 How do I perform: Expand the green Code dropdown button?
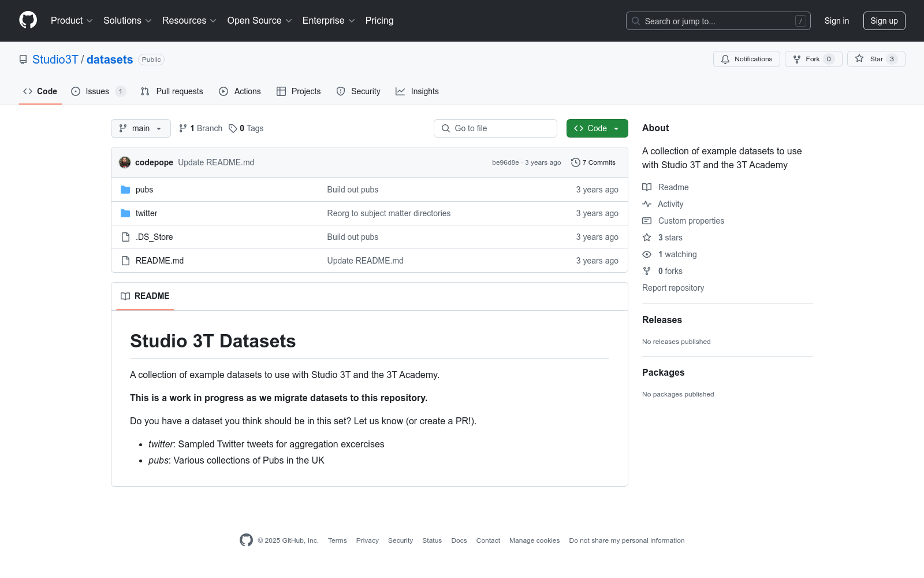coord(597,128)
